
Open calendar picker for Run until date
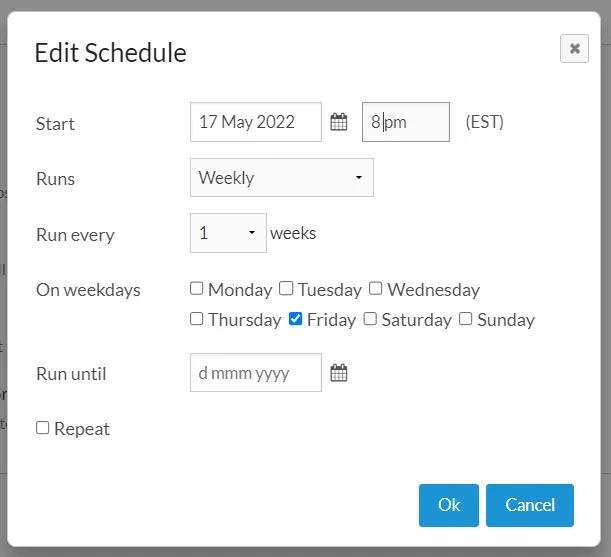(339, 373)
